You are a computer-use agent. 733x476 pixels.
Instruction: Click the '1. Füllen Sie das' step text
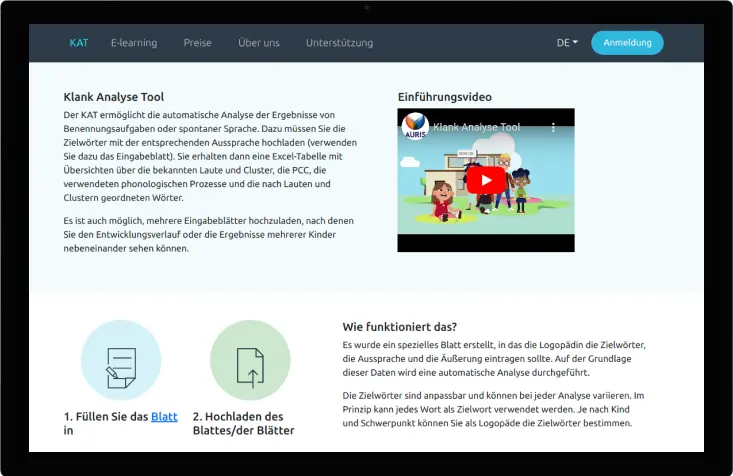click(x=105, y=416)
